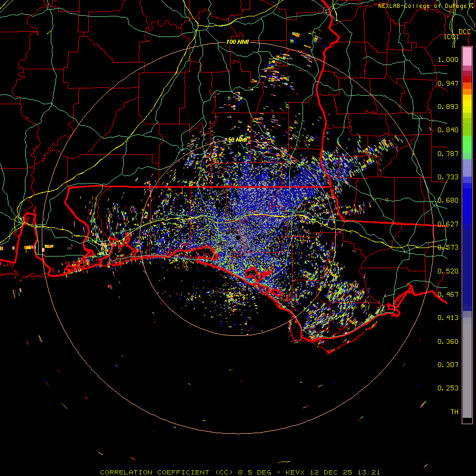Click the radar site at the rings' center
The height and width of the screenshot is (476, 476).
coord(237,237)
